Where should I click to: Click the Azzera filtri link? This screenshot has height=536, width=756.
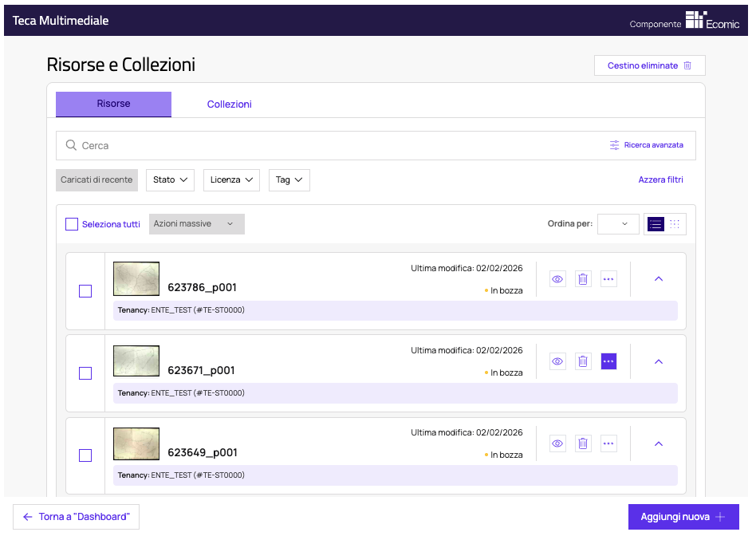pyautogui.click(x=660, y=180)
